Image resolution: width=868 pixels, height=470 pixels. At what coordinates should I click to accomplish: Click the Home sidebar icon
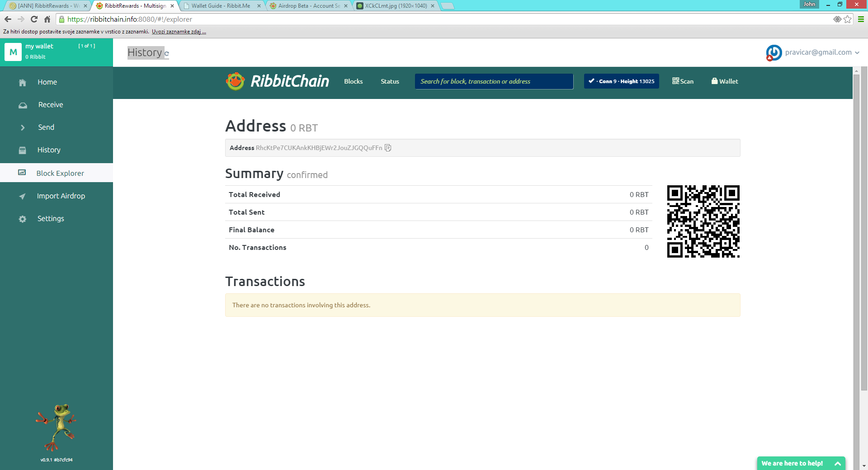[x=23, y=82]
